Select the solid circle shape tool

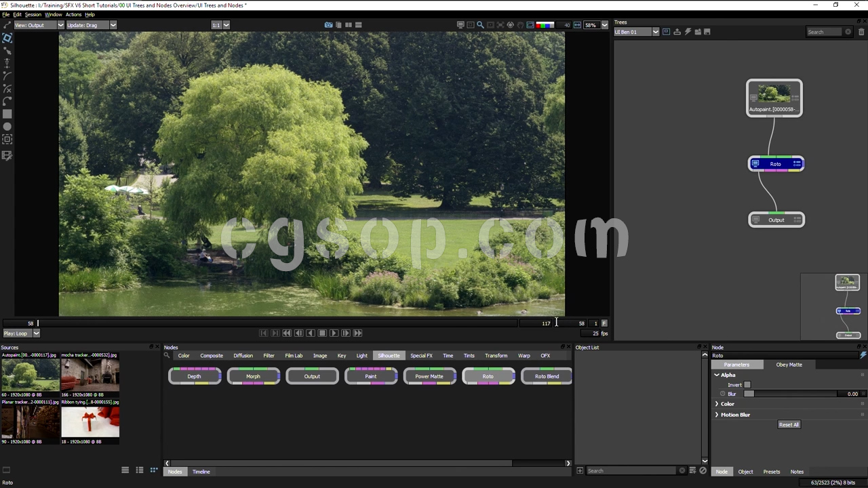7,127
